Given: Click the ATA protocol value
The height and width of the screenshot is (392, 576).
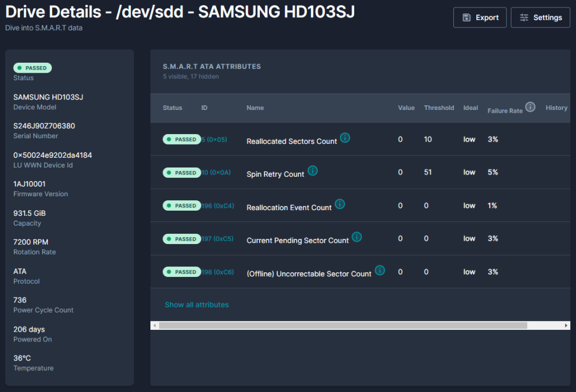Looking at the screenshot, I should coord(20,271).
